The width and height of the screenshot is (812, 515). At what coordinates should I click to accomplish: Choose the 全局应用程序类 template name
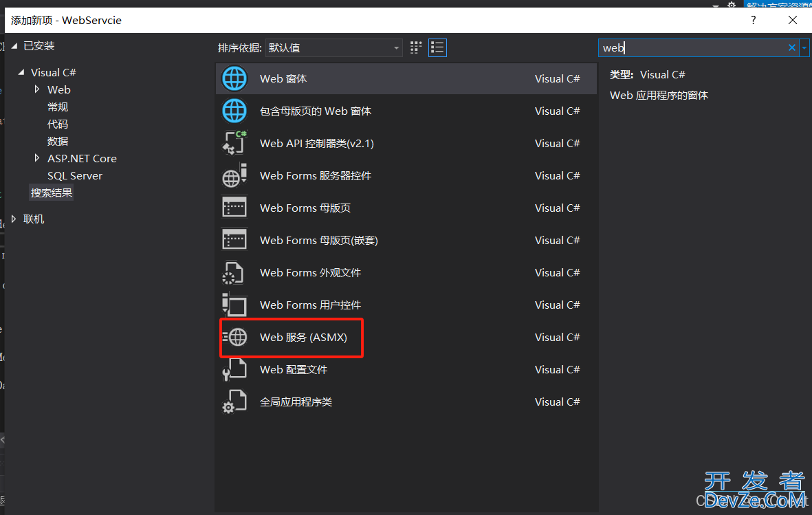coord(296,402)
